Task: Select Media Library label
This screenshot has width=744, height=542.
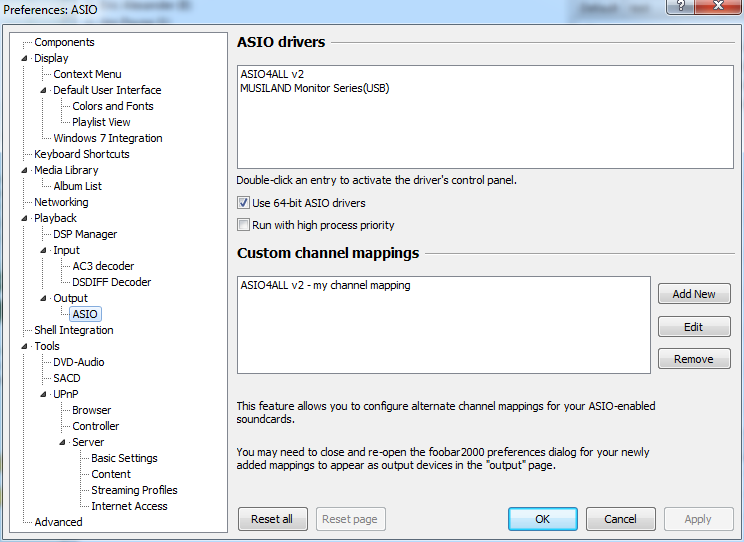Action: (x=66, y=170)
